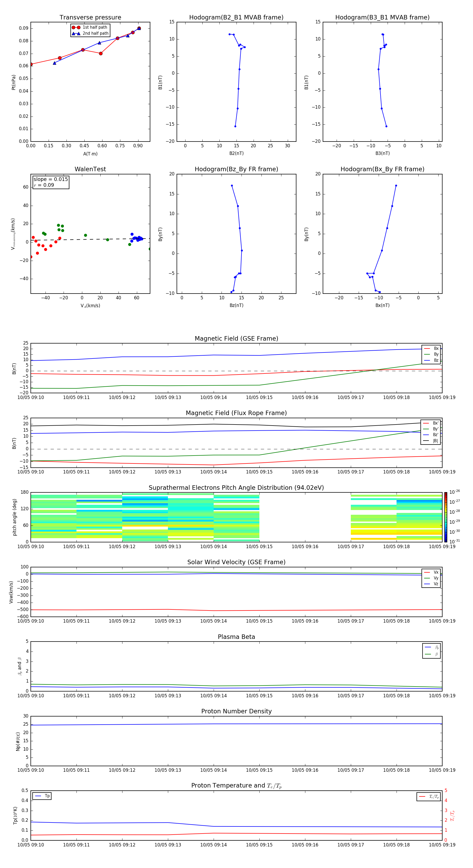Click the 'WalenTest' plot title
Screen dimensions: 473x868
(x=90, y=169)
